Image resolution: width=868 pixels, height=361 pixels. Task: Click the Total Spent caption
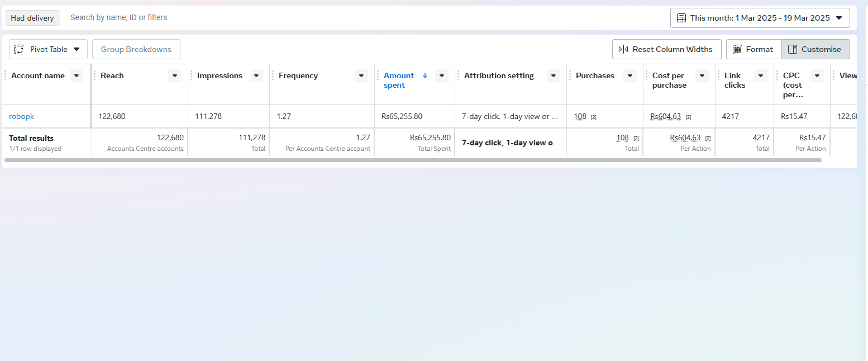[x=434, y=149]
